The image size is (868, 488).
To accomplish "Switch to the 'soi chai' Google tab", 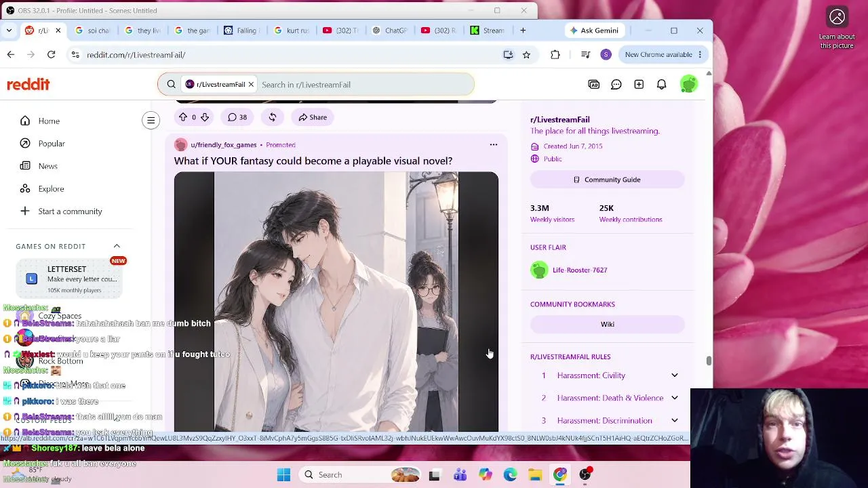I will click(x=94, y=30).
